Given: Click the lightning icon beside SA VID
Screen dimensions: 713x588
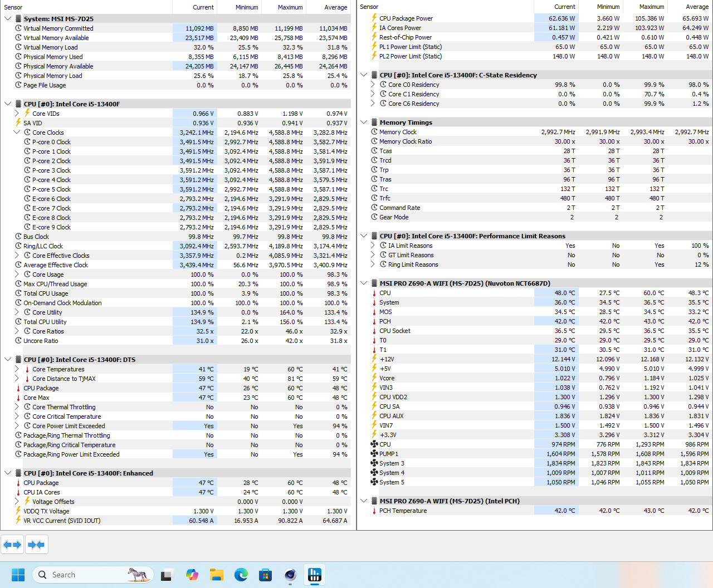Looking at the screenshot, I should coord(18,123).
